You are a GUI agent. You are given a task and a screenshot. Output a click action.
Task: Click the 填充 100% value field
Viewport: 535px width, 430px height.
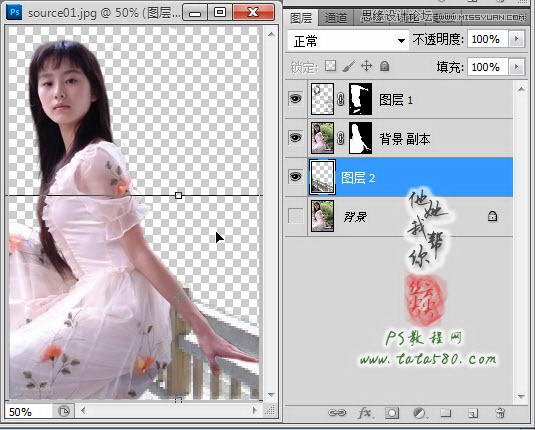tap(488, 66)
